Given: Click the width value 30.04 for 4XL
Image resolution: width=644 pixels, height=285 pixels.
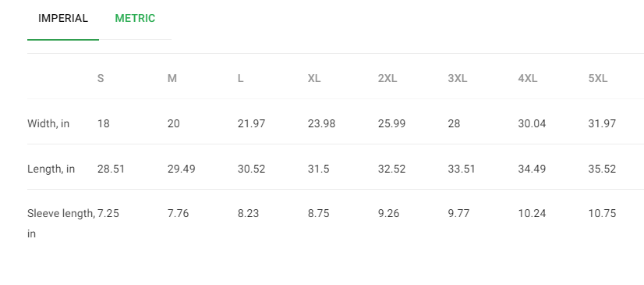Looking at the screenshot, I should coord(533,124).
